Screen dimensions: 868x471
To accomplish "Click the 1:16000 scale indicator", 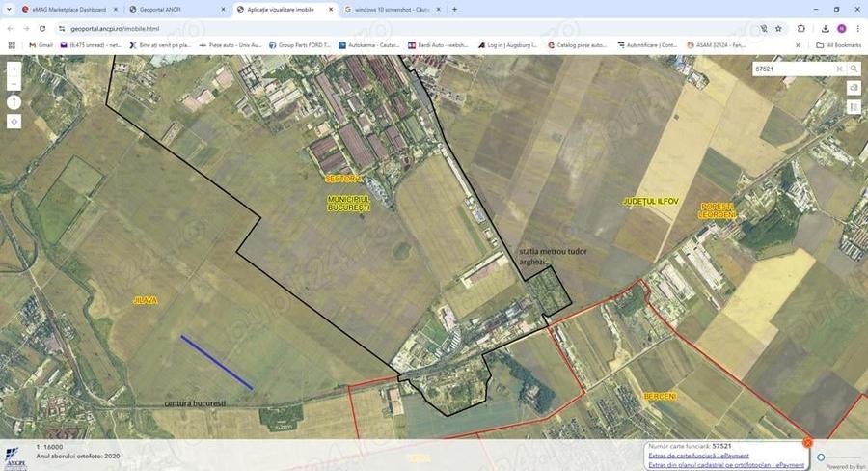I will coord(49,447).
